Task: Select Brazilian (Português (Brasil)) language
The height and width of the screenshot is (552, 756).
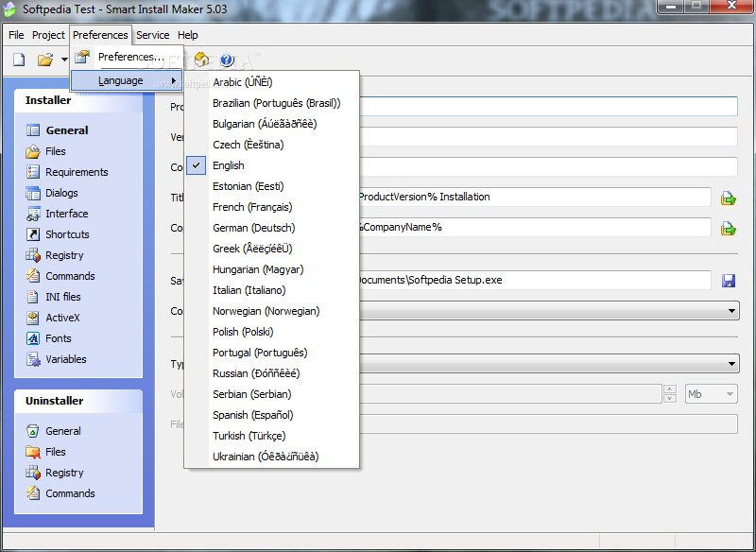Action: pyautogui.click(x=272, y=103)
